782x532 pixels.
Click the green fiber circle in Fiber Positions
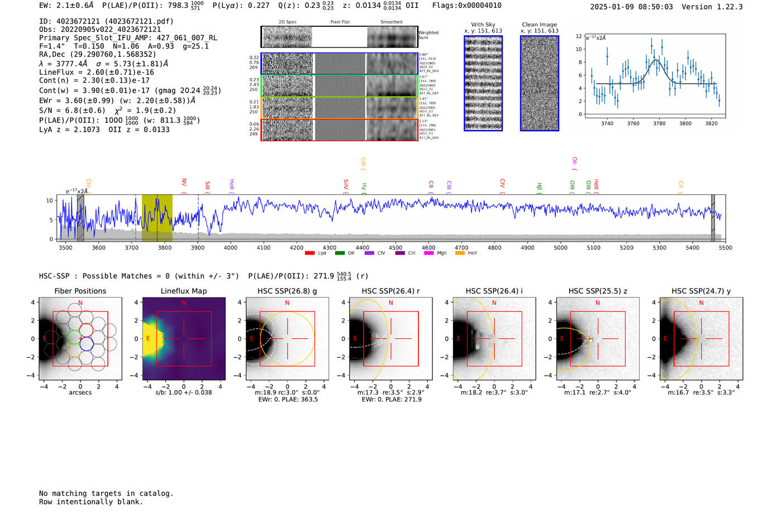click(x=74, y=338)
